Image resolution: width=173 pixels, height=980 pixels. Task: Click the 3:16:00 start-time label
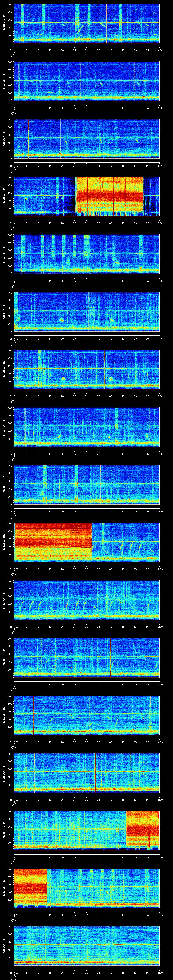[x=14, y=915]
